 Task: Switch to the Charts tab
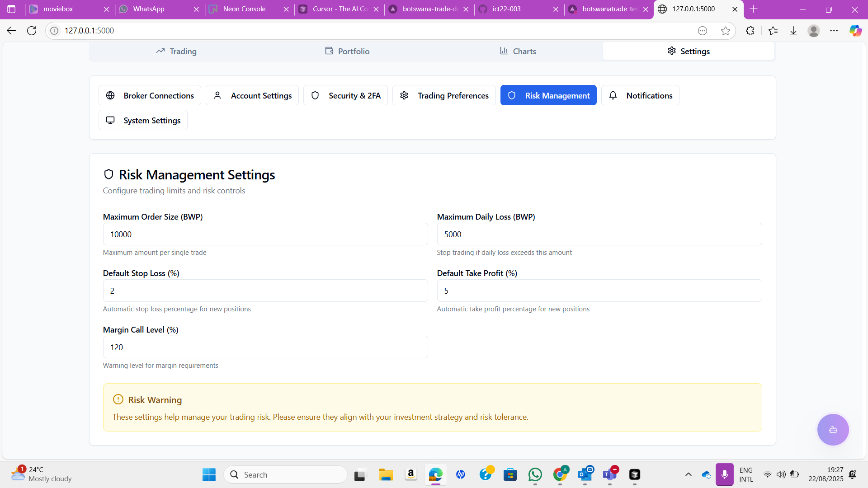point(518,52)
